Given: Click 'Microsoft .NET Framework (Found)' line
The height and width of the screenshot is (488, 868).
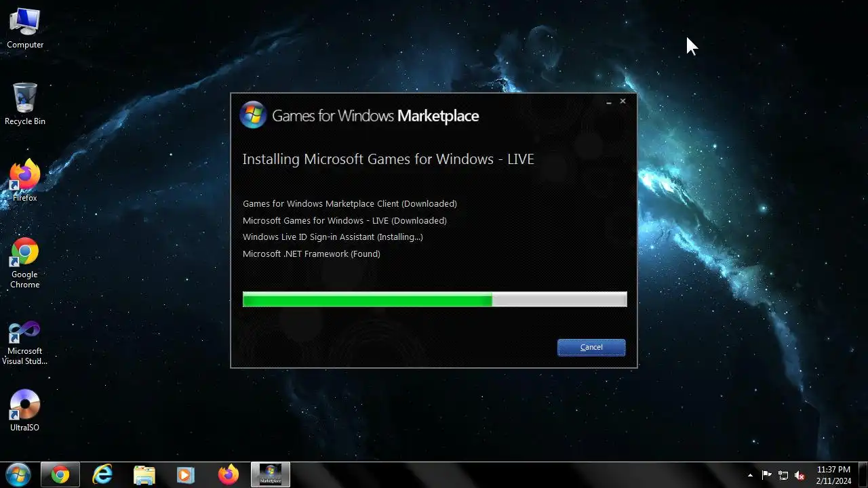Looking at the screenshot, I should click(311, 253).
